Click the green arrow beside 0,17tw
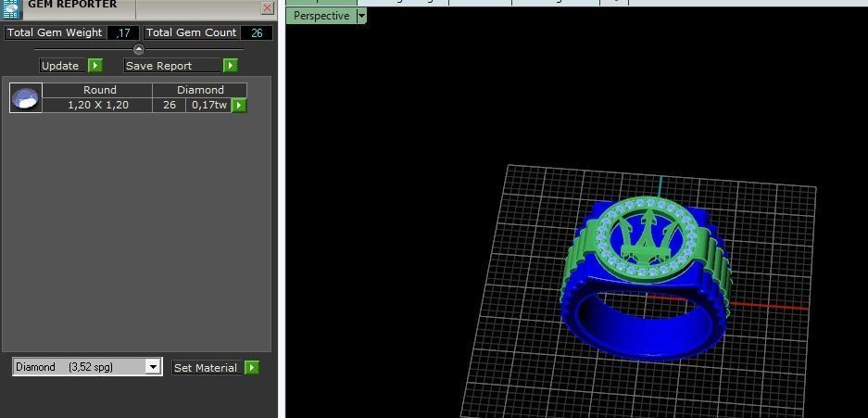Image resolution: width=868 pixels, height=418 pixels. [239, 105]
